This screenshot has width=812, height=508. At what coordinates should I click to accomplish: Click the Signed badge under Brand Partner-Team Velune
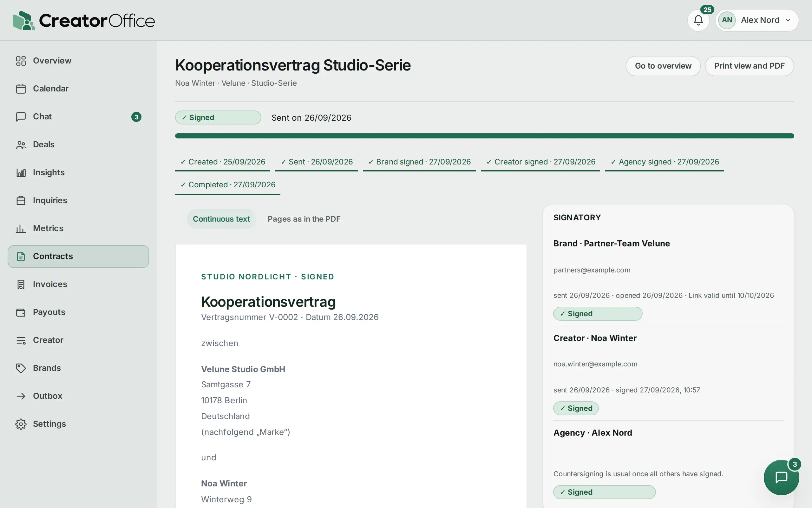click(598, 314)
